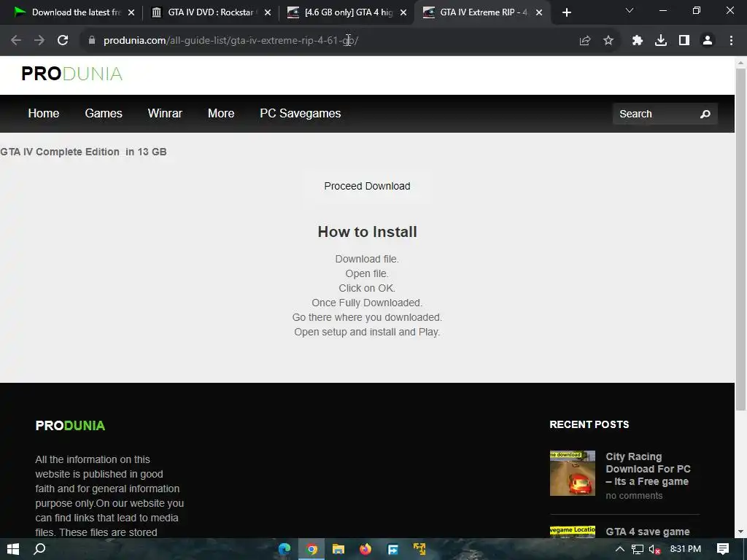Click the page vertical scrollbar
Screen dimensions: 747x560
pyautogui.click(x=741, y=239)
